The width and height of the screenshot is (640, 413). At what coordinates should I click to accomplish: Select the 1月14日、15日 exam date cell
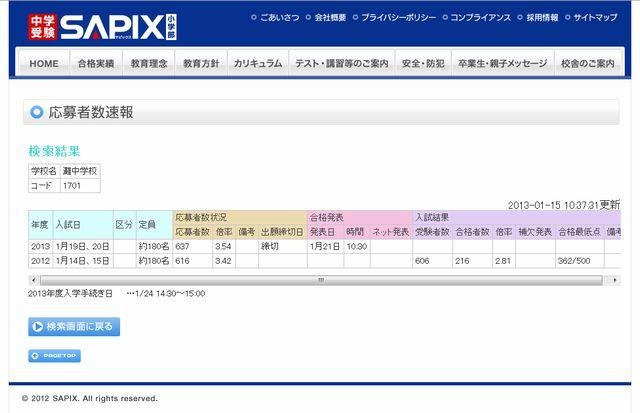83,261
